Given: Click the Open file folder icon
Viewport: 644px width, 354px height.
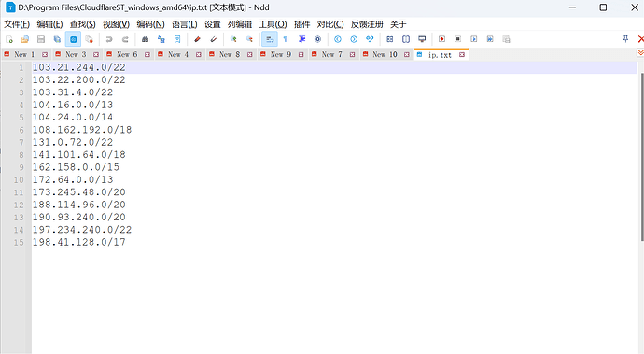Looking at the screenshot, I should (x=25, y=39).
